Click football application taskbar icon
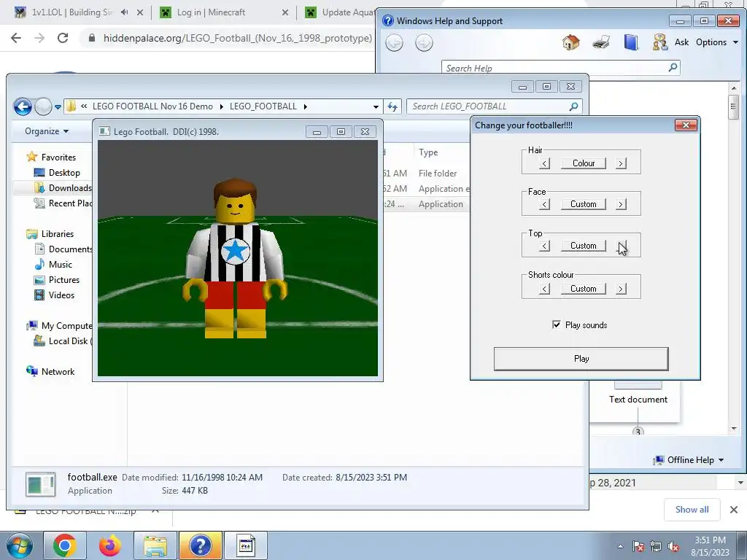This screenshot has height=560, width=747. point(246,545)
